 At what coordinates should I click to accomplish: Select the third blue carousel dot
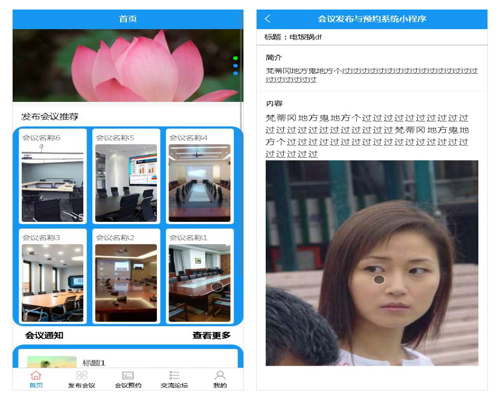235,73
